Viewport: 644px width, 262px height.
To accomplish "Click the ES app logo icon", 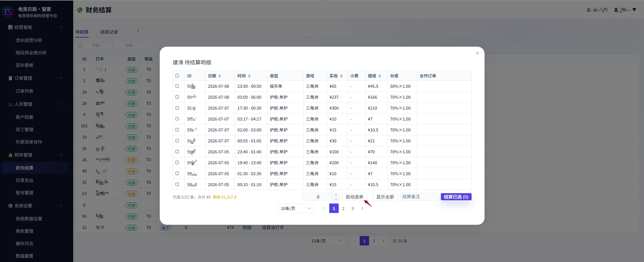I will (8, 12).
